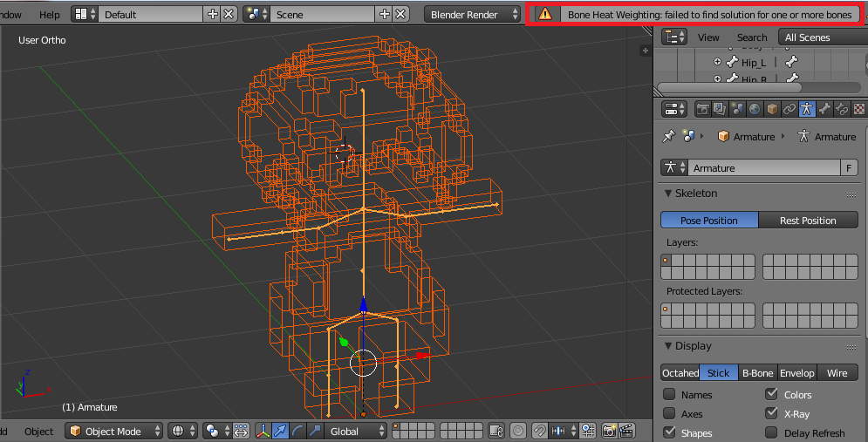Click the lock layers to scene icon
The width and height of the screenshot is (868, 442).
click(x=496, y=431)
